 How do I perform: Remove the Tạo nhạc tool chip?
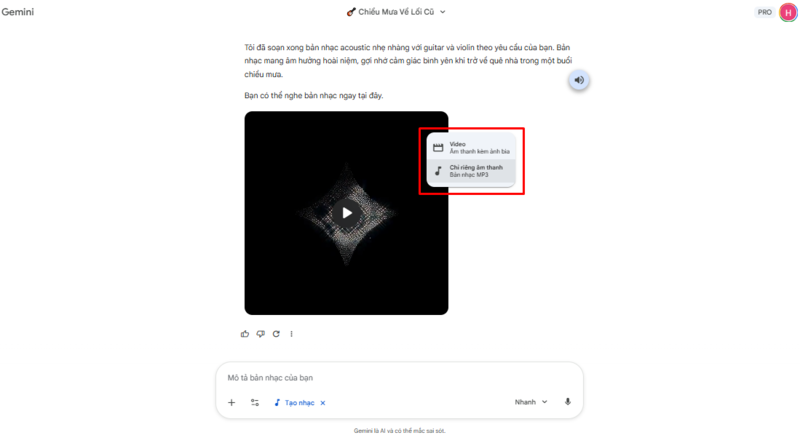323,403
